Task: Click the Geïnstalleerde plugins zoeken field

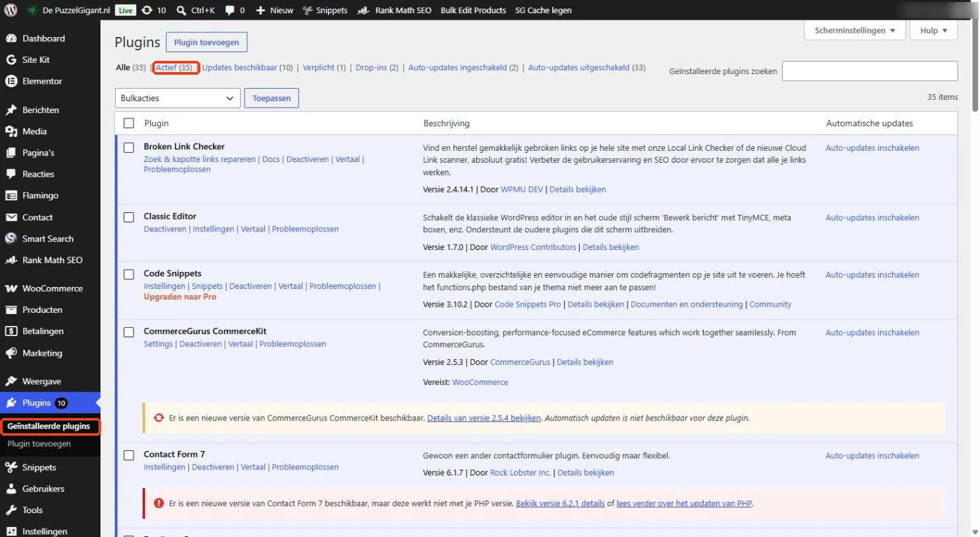Action: coord(870,71)
